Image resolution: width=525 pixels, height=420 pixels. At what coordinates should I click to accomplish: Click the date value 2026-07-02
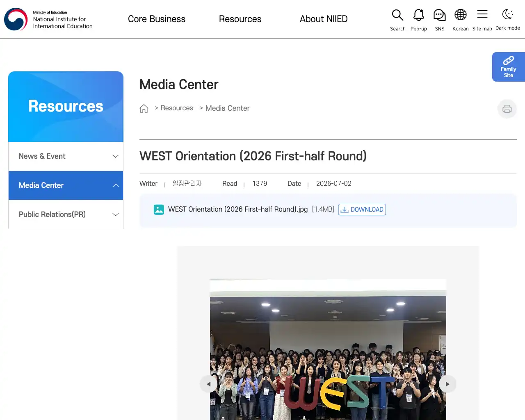333,184
